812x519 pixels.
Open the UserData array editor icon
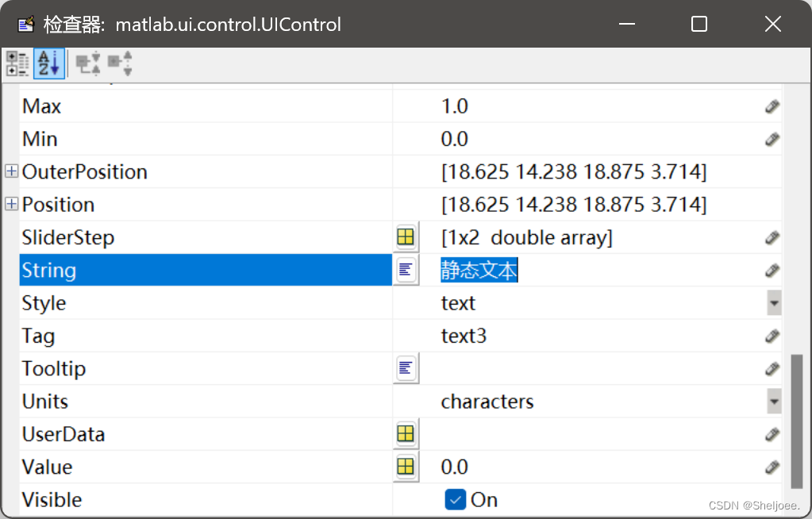tap(405, 433)
